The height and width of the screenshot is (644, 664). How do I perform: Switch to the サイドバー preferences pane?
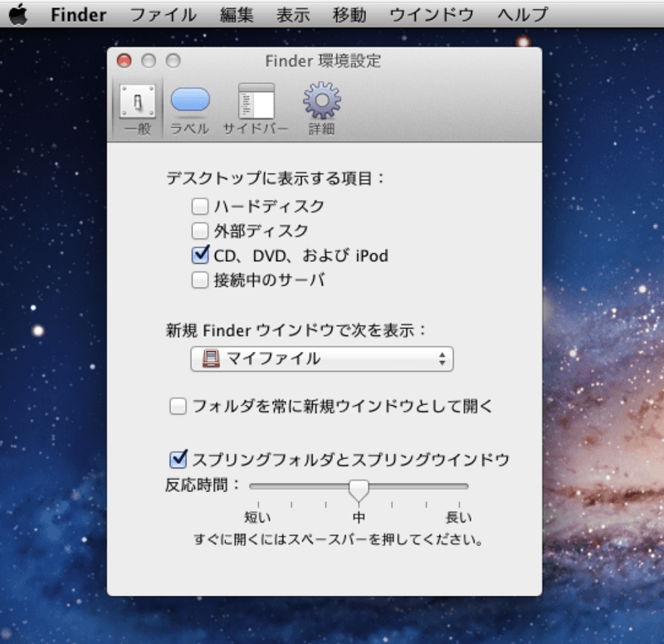click(x=256, y=109)
